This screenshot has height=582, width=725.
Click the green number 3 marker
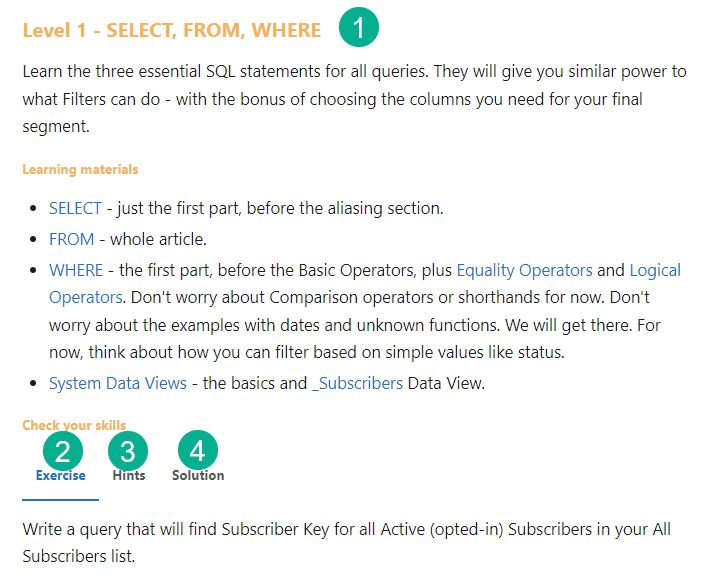pos(128,451)
